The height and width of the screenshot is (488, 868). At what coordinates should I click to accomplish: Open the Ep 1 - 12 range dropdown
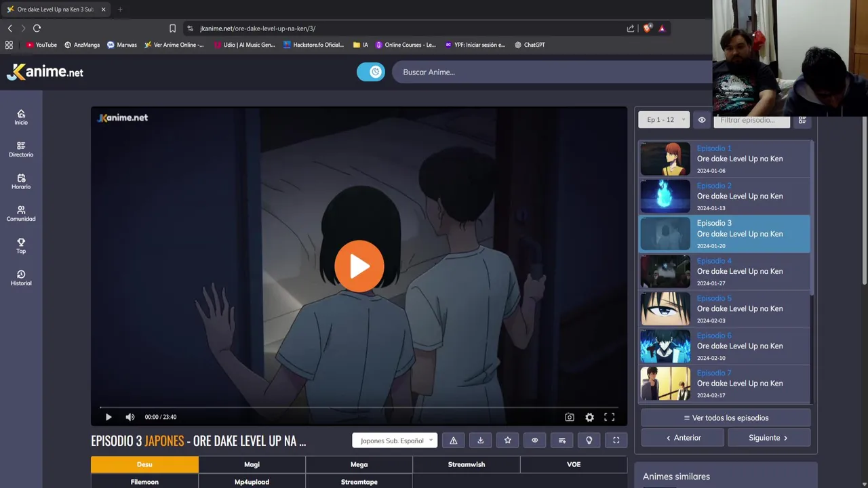(664, 120)
